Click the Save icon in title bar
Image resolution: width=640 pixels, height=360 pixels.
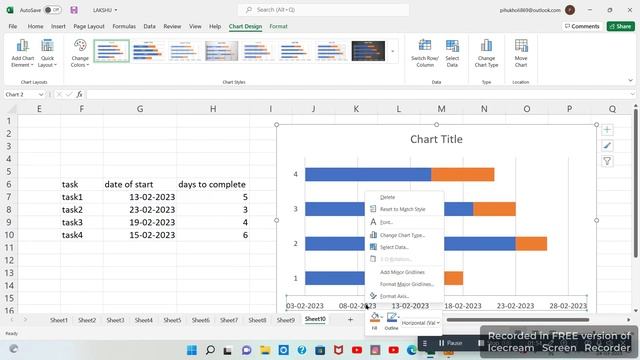74,10
